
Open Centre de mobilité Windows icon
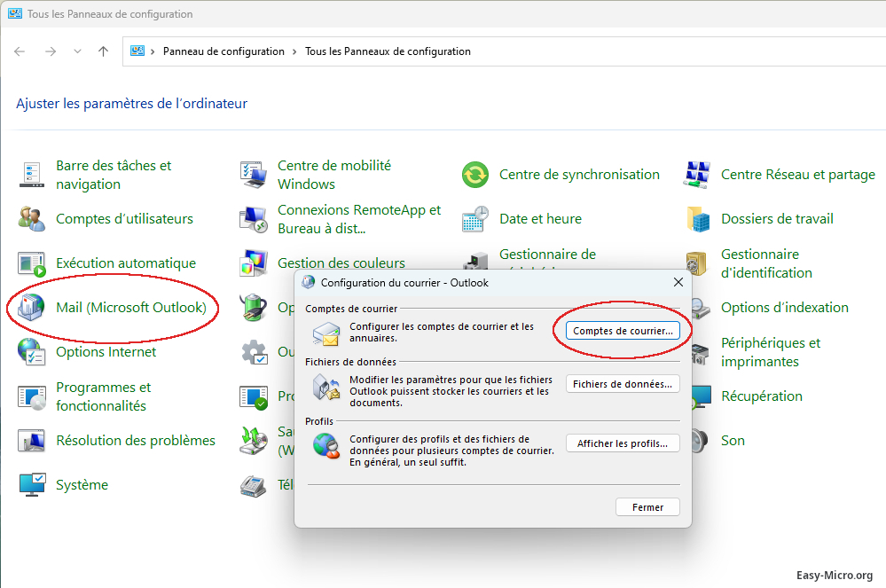pos(253,175)
